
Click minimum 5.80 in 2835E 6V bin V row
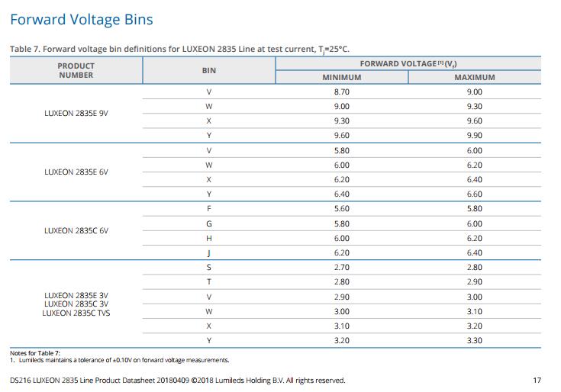click(342, 150)
